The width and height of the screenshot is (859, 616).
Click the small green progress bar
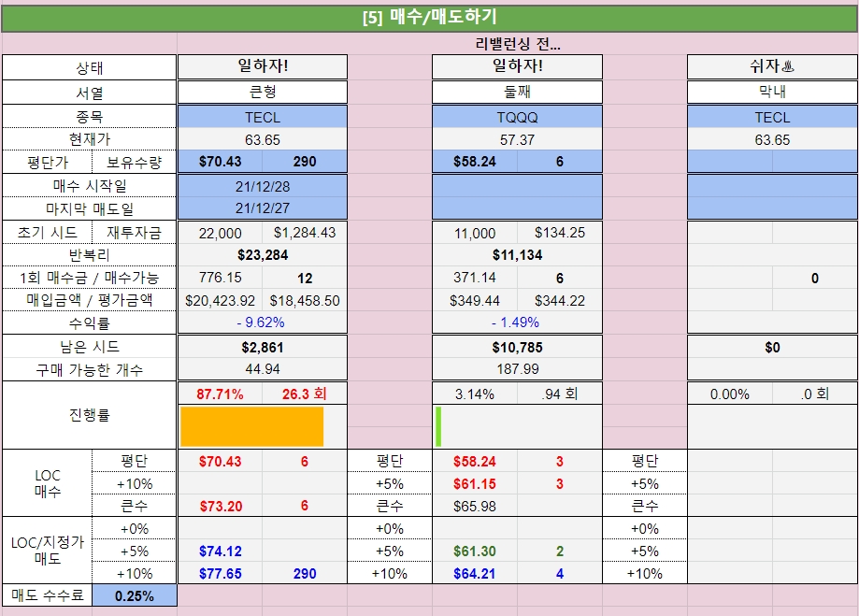pyautogui.click(x=438, y=426)
